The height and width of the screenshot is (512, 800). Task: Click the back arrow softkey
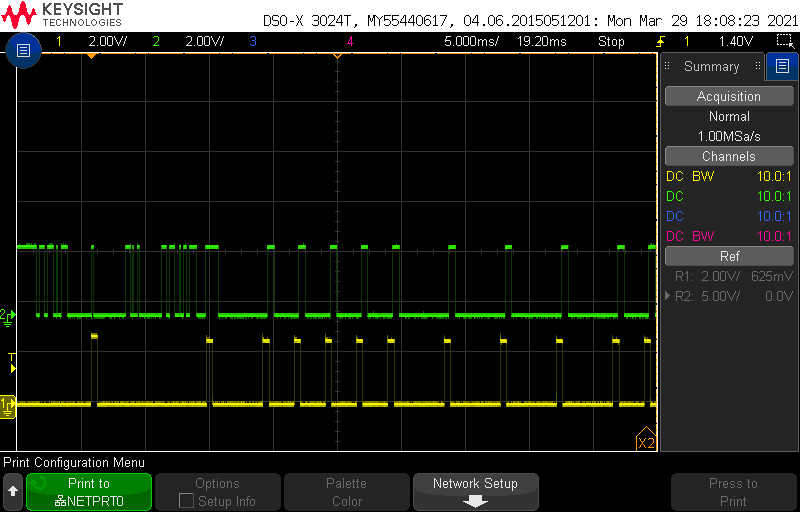pos(13,492)
